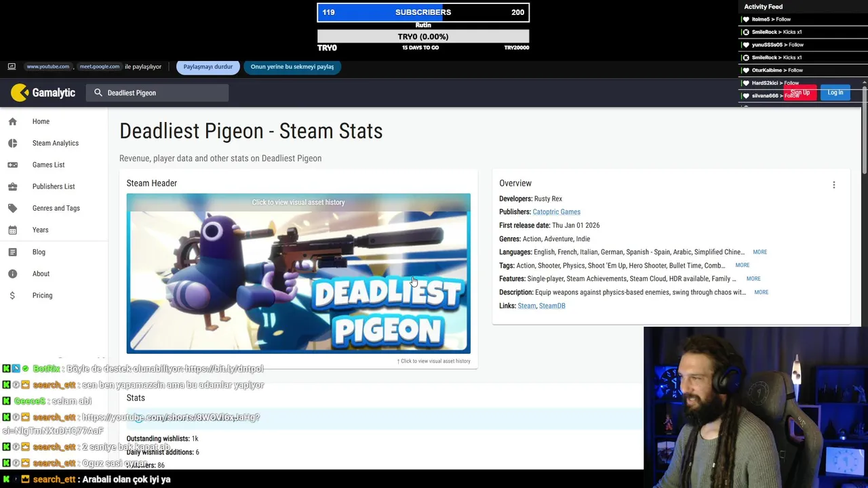Expand Description with the MORE link
This screenshot has width=868, height=488.
(x=761, y=292)
